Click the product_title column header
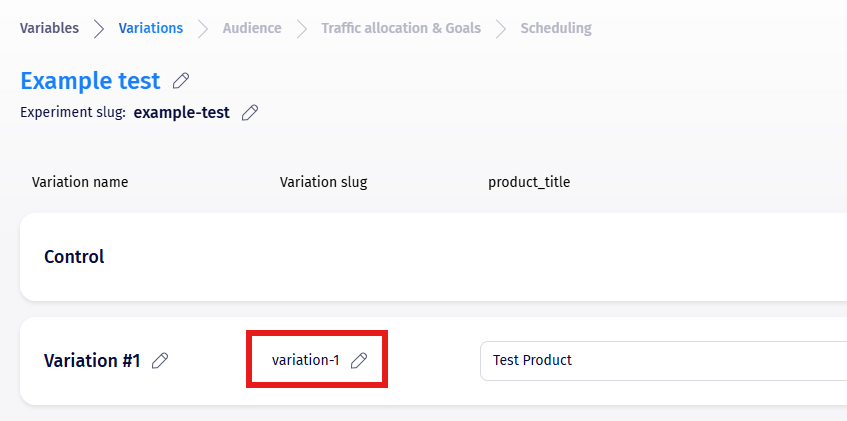Screen dimensions: 847x421 coord(529,182)
